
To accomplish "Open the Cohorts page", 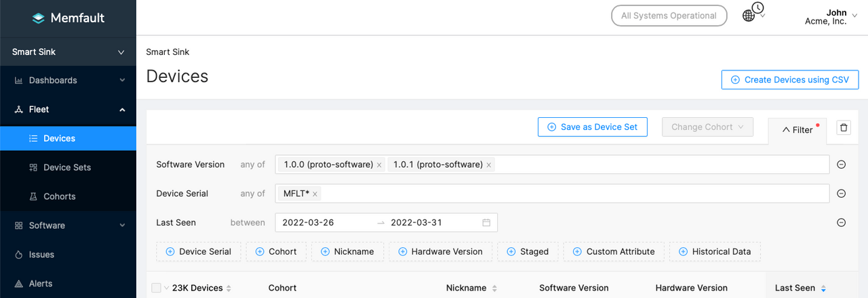I will coord(59,196).
